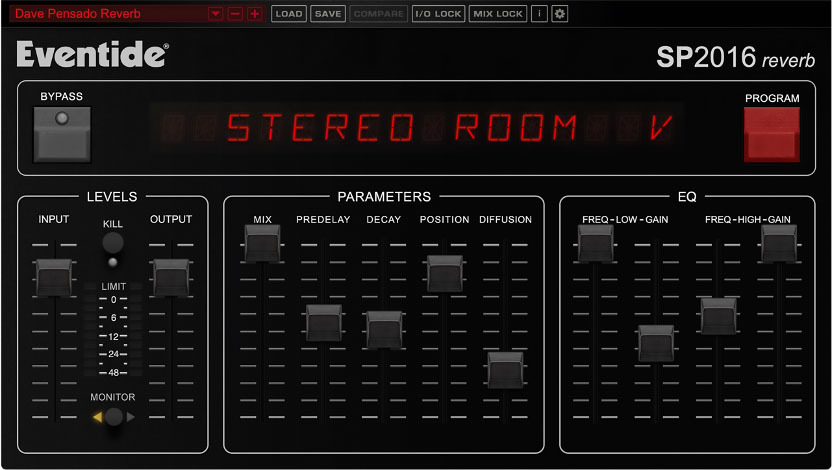Click the FREQ-LOW-GAIN label
The image size is (832, 470).
pos(625,220)
